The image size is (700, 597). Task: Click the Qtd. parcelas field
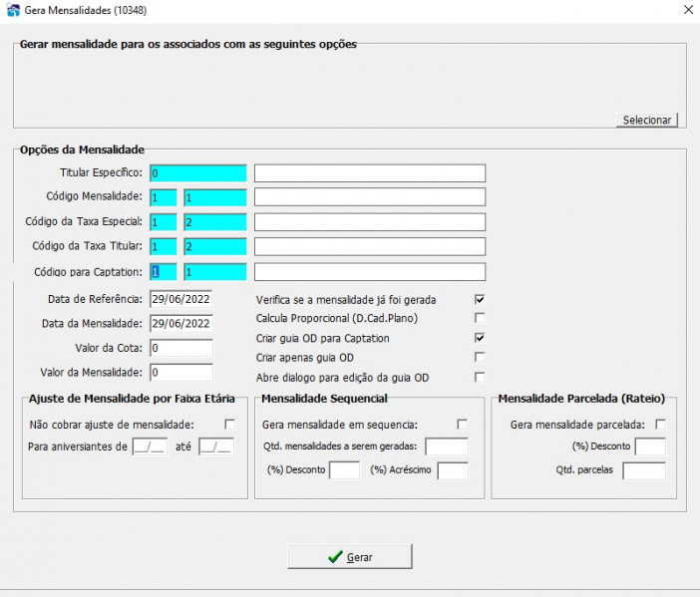pyautogui.click(x=644, y=470)
